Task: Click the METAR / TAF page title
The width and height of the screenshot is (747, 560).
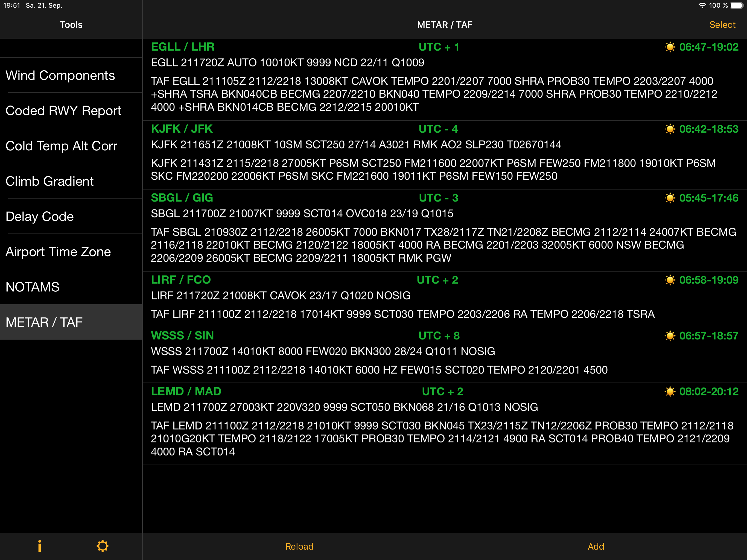Action: coord(444,25)
